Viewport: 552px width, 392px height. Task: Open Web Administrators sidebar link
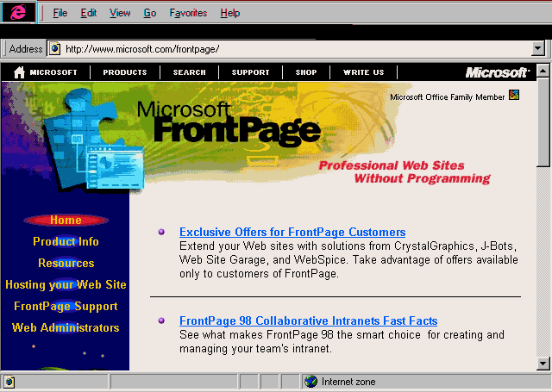pos(66,327)
